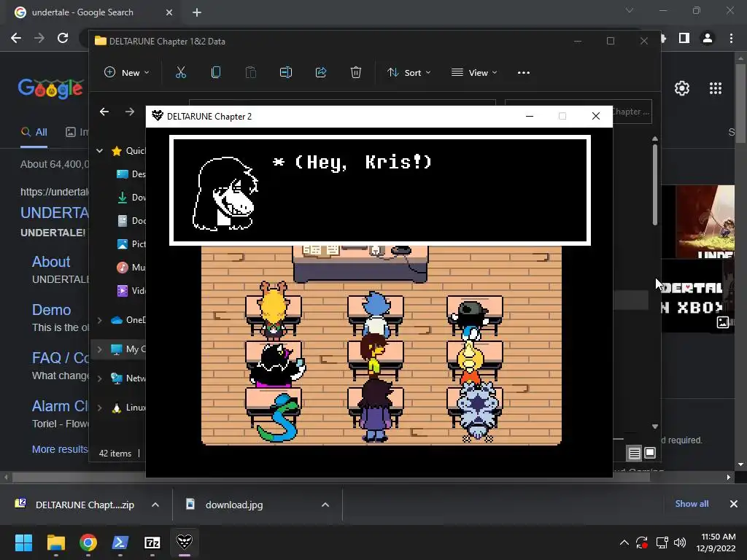Close the Chrome downloads bar
This screenshot has height=560, width=747.
click(734, 504)
